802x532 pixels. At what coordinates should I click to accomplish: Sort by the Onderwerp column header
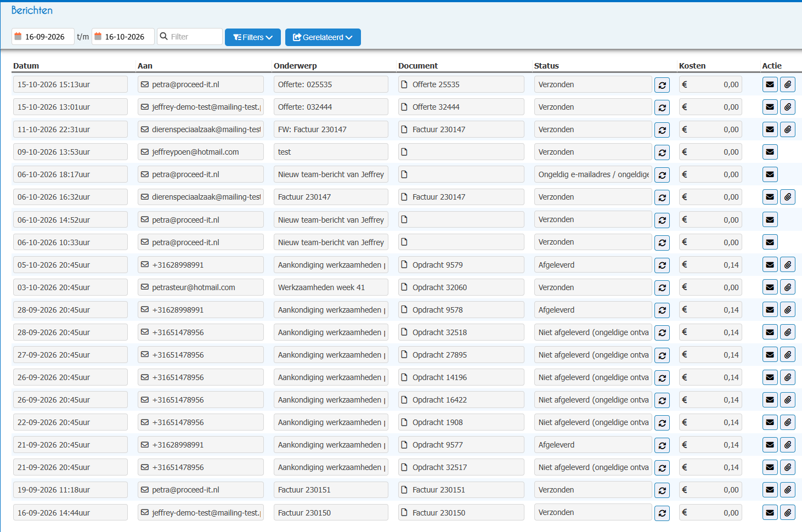tap(295, 66)
